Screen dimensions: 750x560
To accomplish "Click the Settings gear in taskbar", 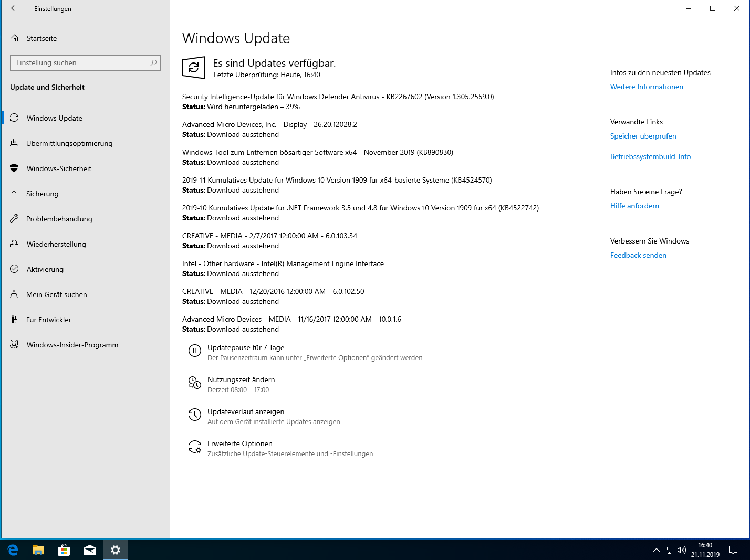I will tap(116, 550).
